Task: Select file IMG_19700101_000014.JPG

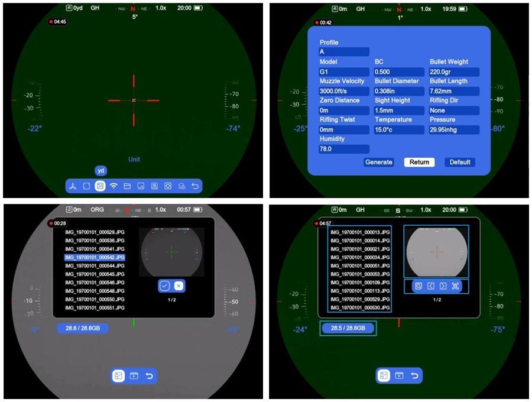Action: click(360, 241)
